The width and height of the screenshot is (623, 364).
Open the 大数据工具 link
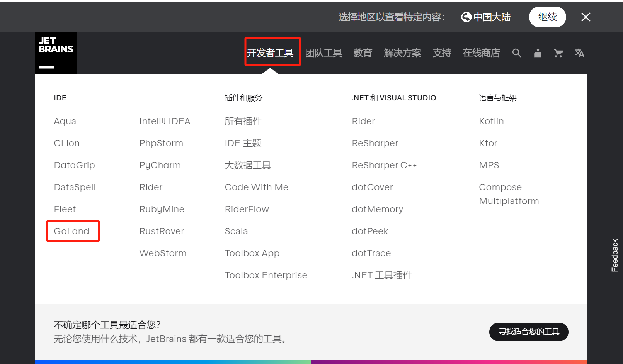[x=248, y=165]
